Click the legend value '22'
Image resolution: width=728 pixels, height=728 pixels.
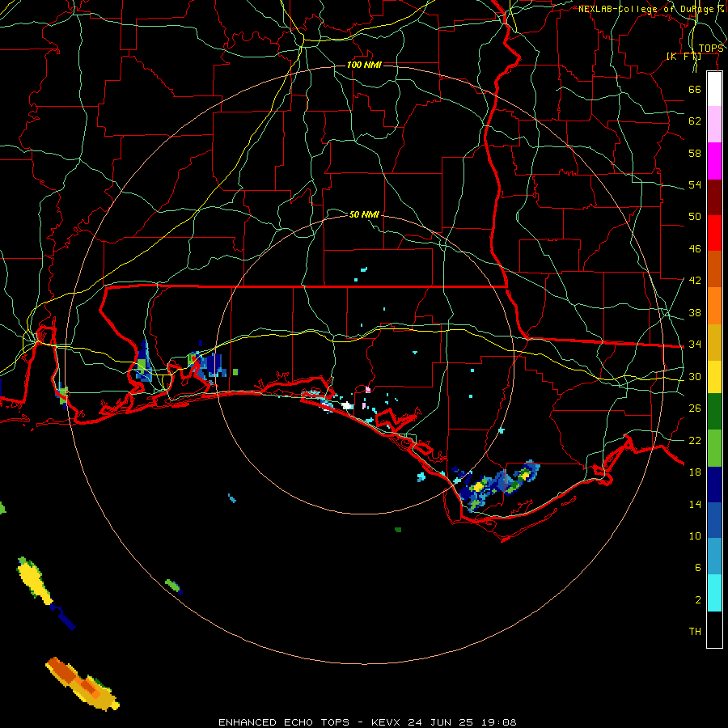pyautogui.click(x=695, y=440)
